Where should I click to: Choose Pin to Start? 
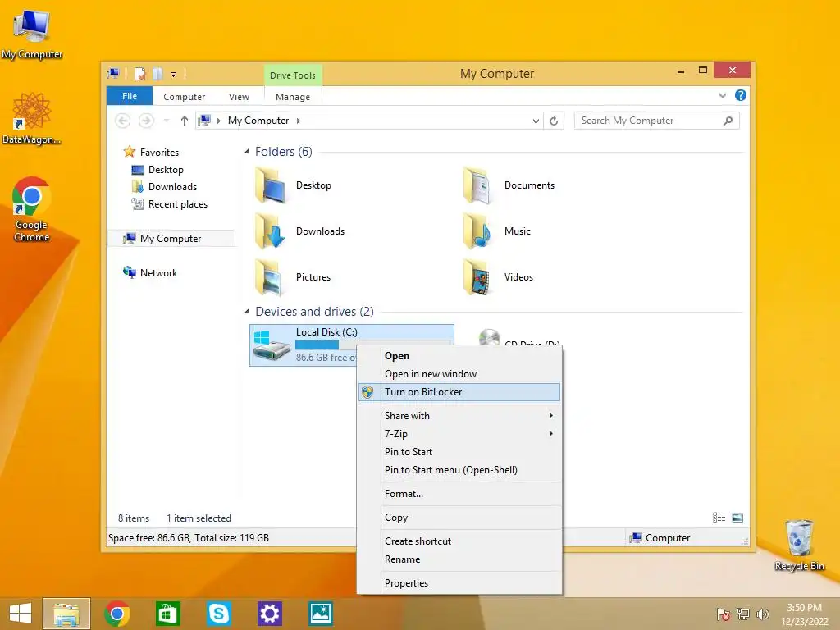[459, 452]
